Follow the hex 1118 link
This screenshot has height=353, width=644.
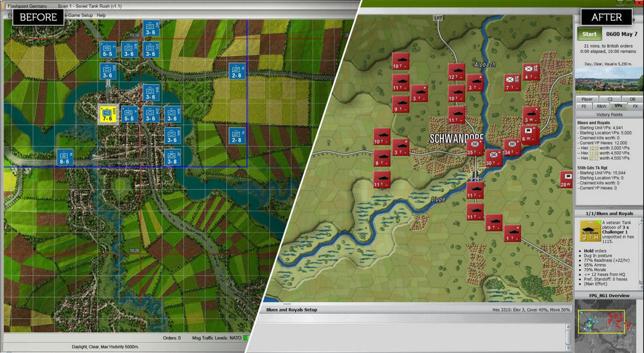coord(594,153)
